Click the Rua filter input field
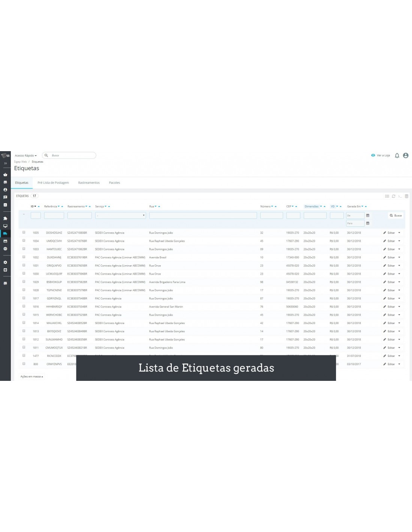This screenshot has height=532, width=412. tap(203, 215)
